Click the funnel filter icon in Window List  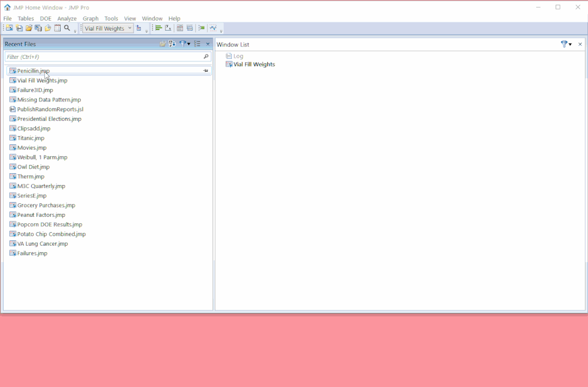coord(564,44)
